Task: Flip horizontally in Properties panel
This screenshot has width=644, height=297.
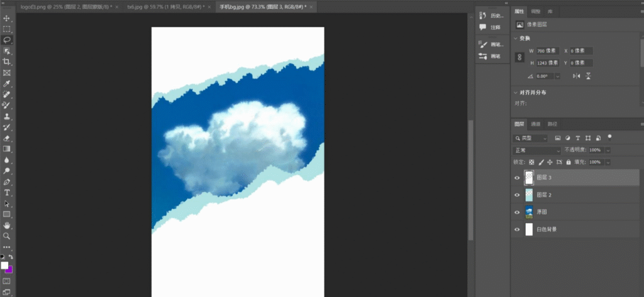Action: [577, 76]
